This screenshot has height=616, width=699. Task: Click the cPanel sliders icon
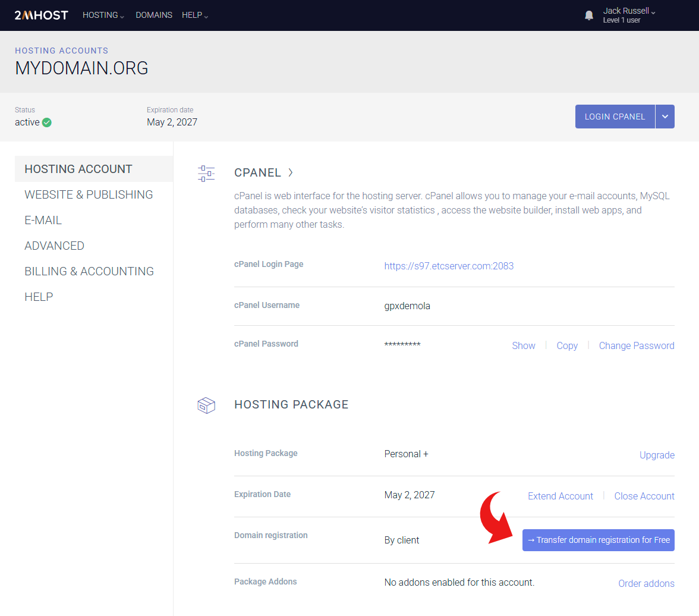206,173
